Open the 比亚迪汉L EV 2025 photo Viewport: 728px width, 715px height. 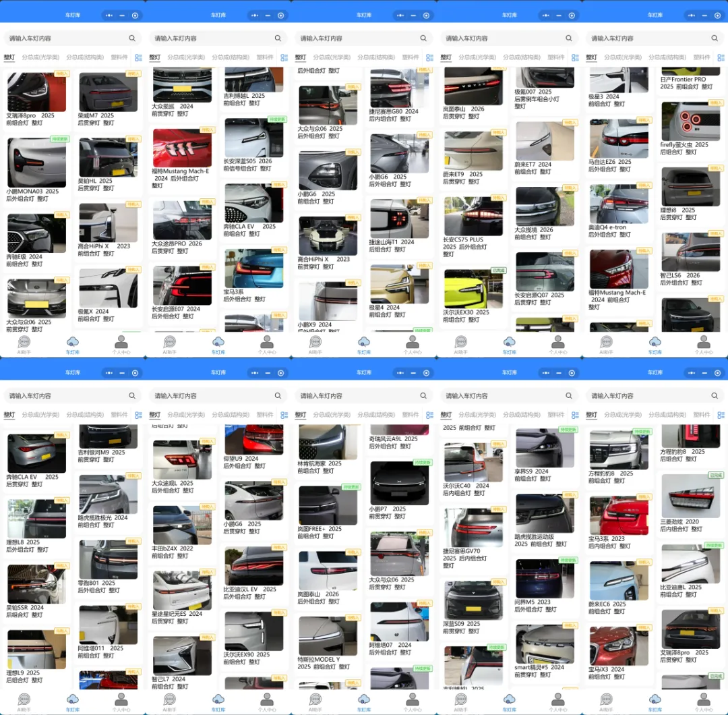pyautogui.click(x=254, y=566)
